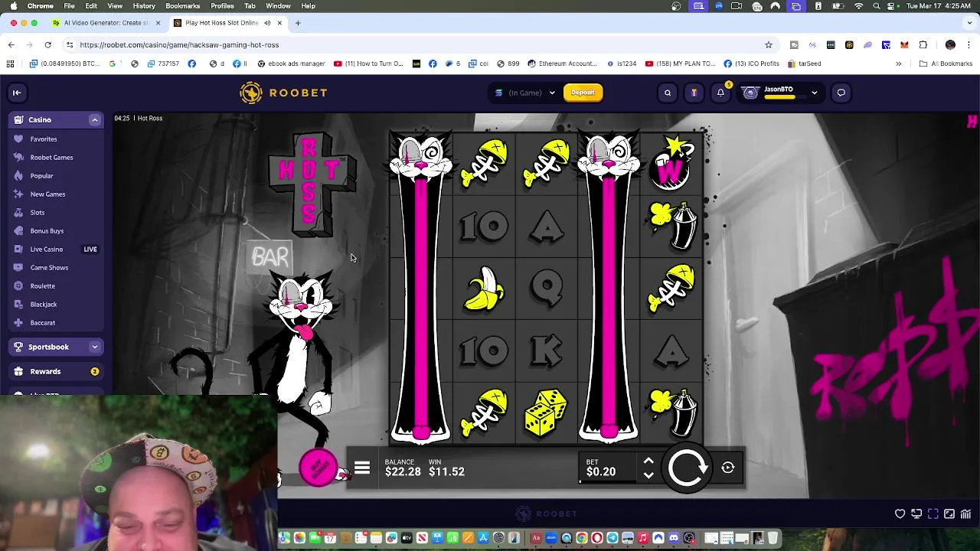Screen dimensions: 980x551
Task: Click the Chrome extensions puzzle icon
Action: pyautogui.click(x=923, y=44)
